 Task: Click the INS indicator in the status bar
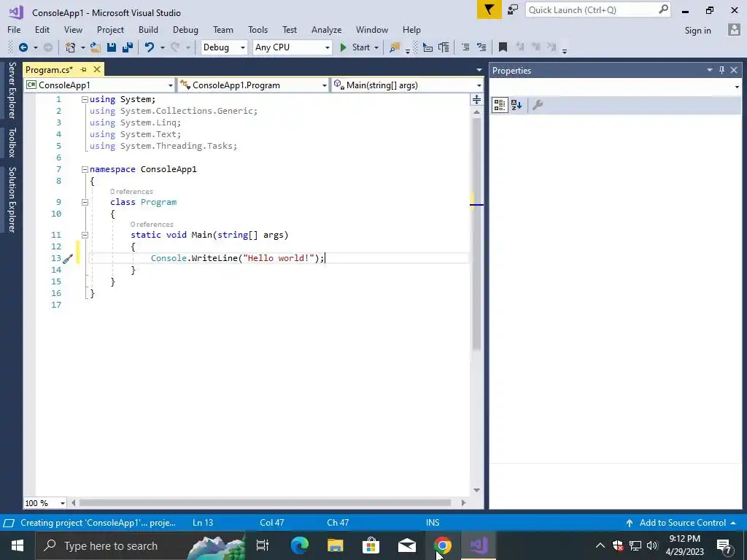tap(433, 523)
